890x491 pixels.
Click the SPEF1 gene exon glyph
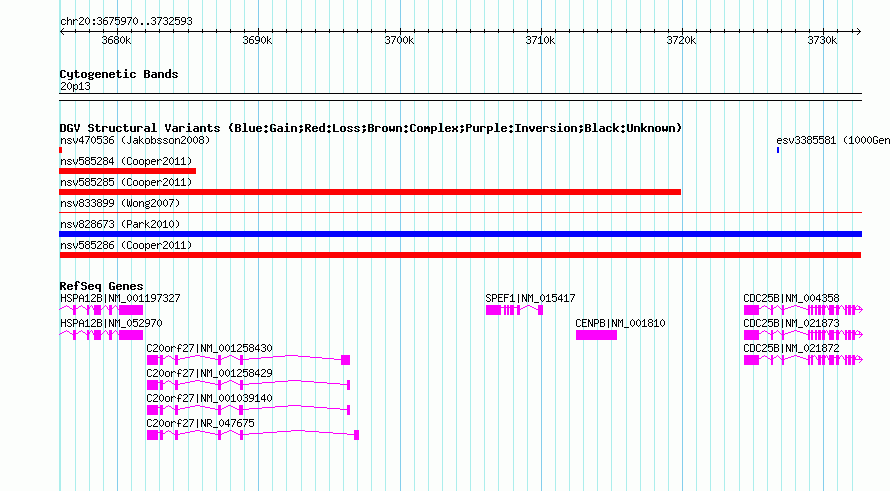coord(514,310)
